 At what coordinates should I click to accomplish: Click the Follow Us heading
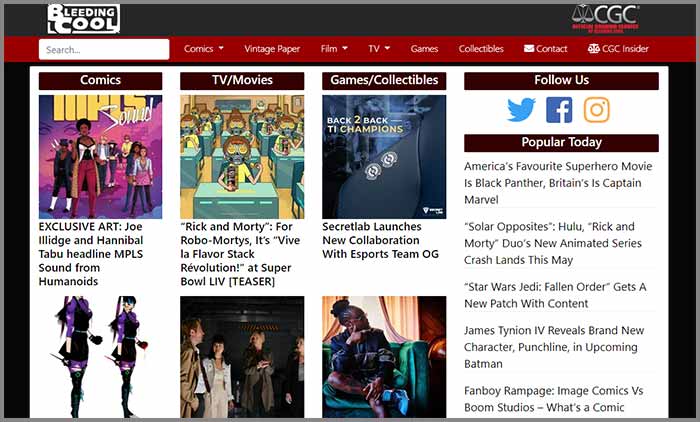[x=561, y=80]
